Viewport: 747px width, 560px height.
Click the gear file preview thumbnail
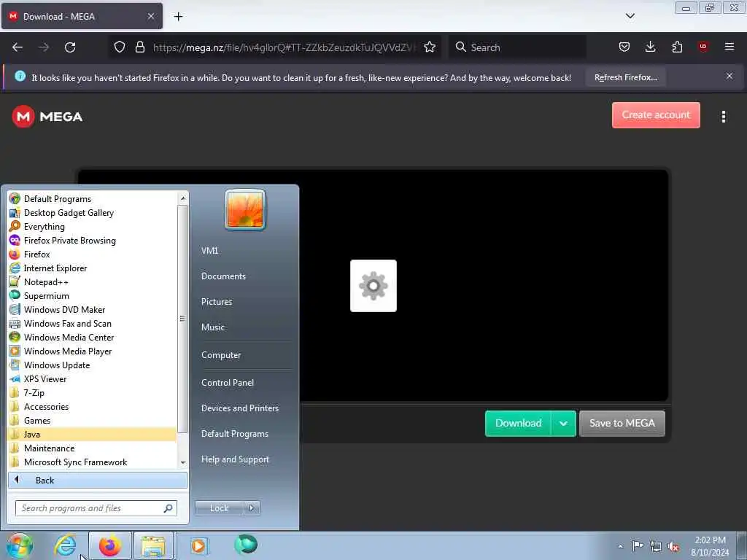pyautogui.click(x=373, y=286)
